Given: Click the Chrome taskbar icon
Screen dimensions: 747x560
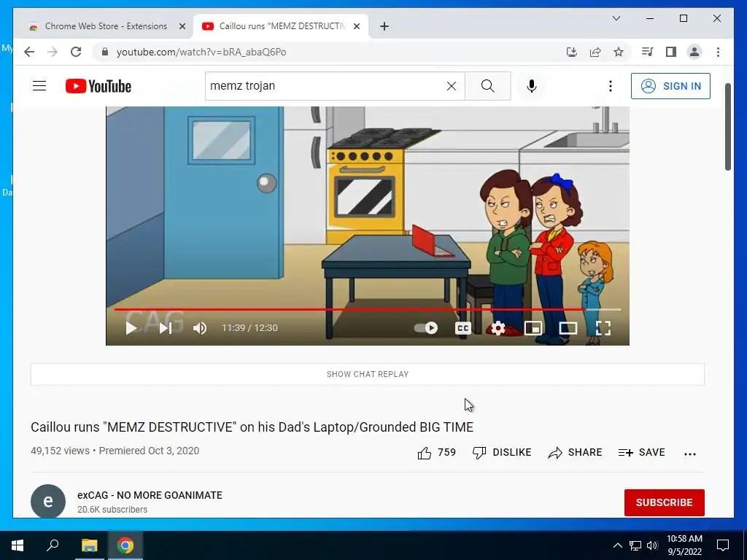Looking at the screenshot, I should 125,545.
